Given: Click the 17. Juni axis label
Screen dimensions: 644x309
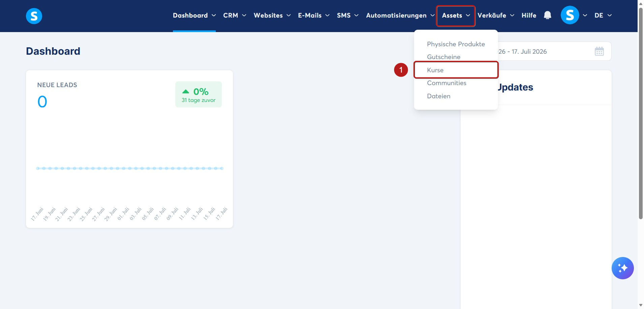Looking at the screenshot, I should [x=37, y=214].
